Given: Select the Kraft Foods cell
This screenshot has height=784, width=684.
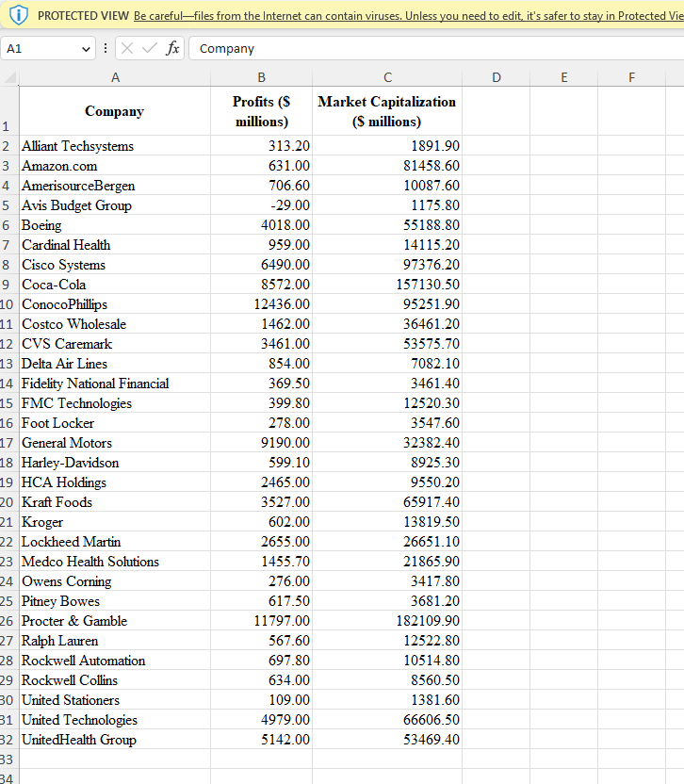Looking at the screenshot, I should pos(115,502).
